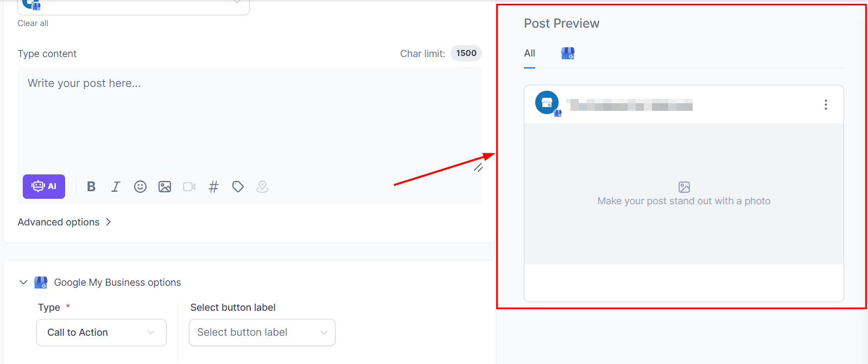Click the location pin icon
The height and width of the screenshot is (364, 868).
tap(262, 187)
